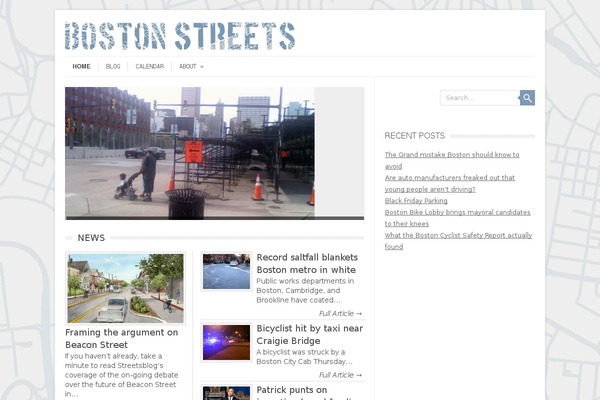
Task: Open the Boston Streets logo link
Action: pos(180,36)
